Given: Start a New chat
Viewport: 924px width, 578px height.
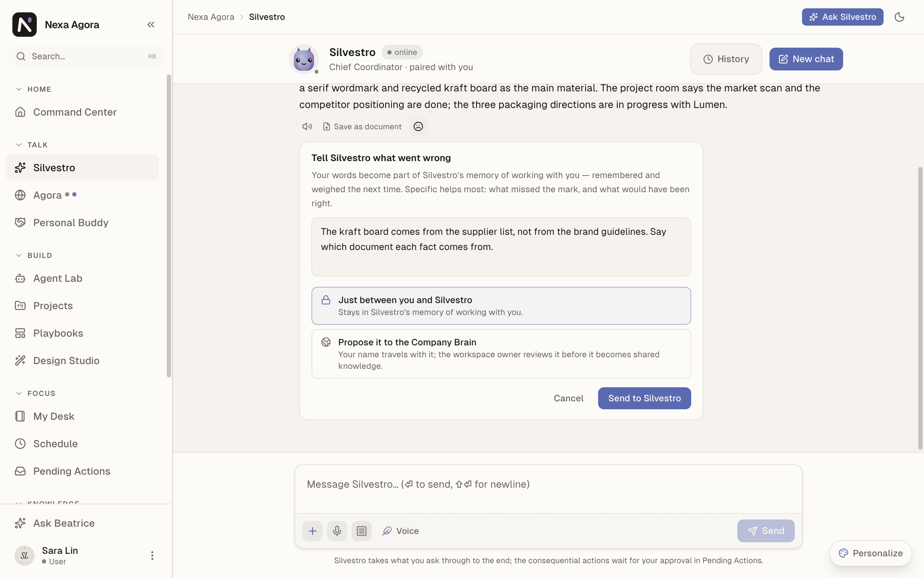Looking at the screenshot, I should 806,59.
